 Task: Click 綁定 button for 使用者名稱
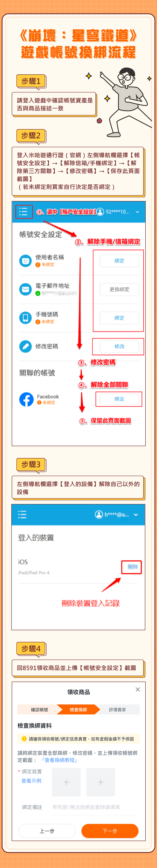tap(119, 261)
